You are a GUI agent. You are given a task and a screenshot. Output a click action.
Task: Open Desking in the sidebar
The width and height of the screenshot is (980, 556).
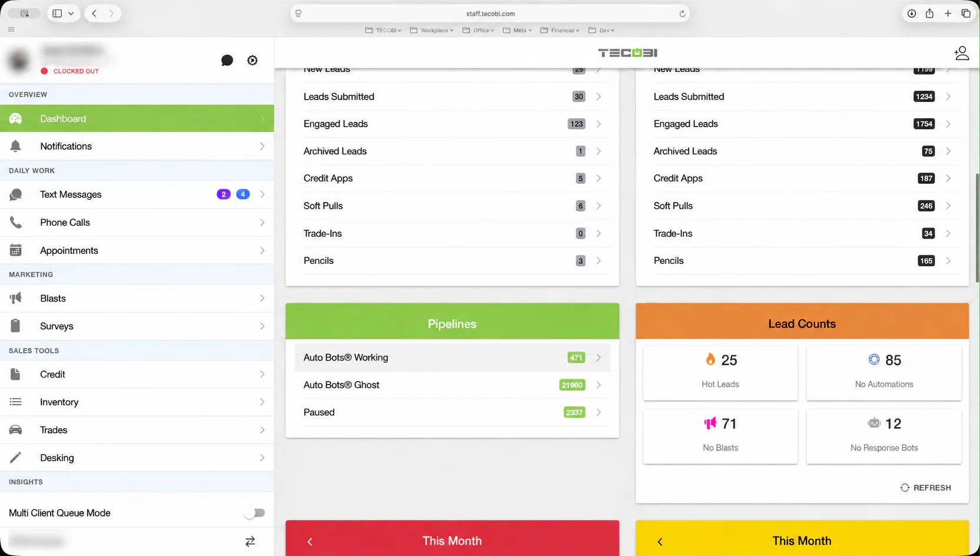click(x=137, y=458)
